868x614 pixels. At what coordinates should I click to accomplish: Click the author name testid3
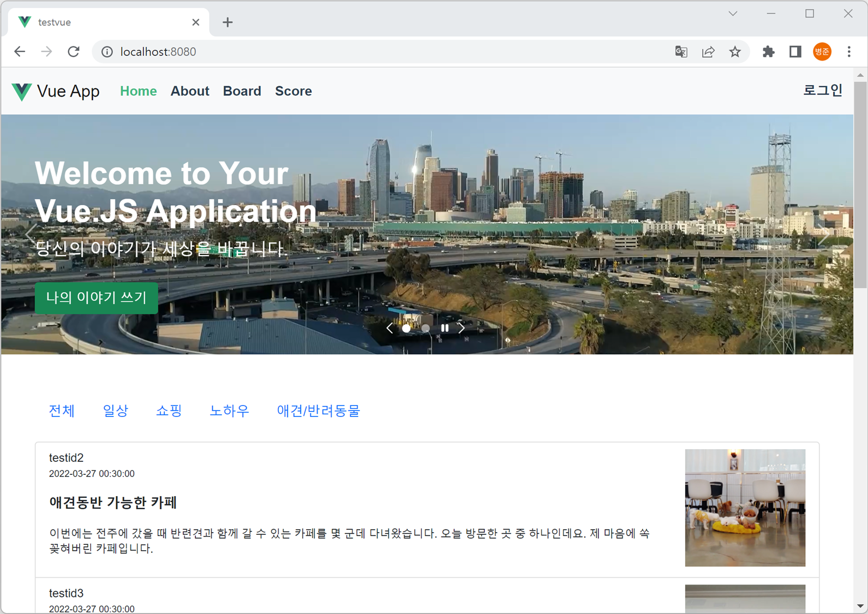[66, 593]
